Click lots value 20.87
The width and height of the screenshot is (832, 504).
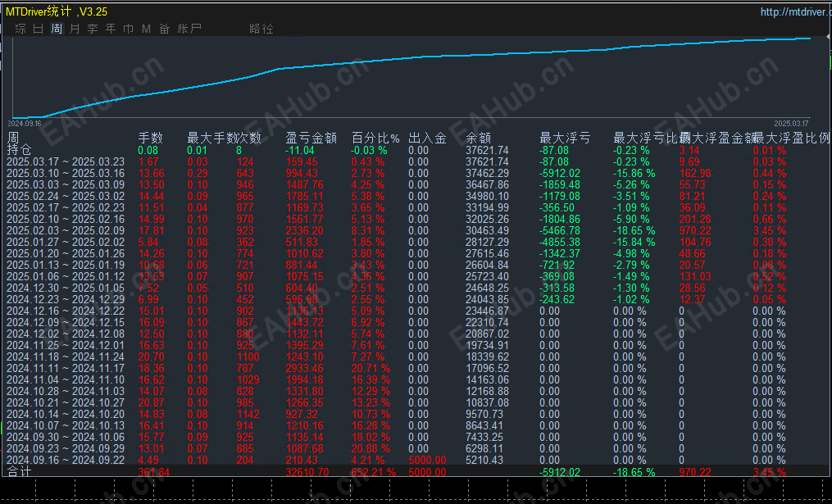[x=151, y=402]
